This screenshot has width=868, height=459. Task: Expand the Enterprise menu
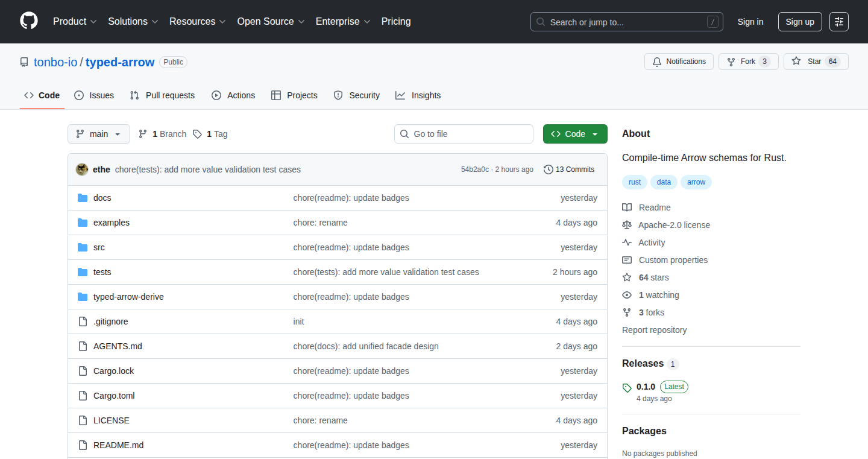point(343,21)
